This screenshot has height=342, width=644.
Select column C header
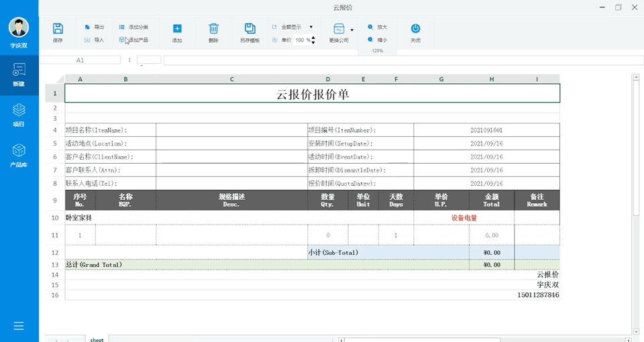(231, 79)
